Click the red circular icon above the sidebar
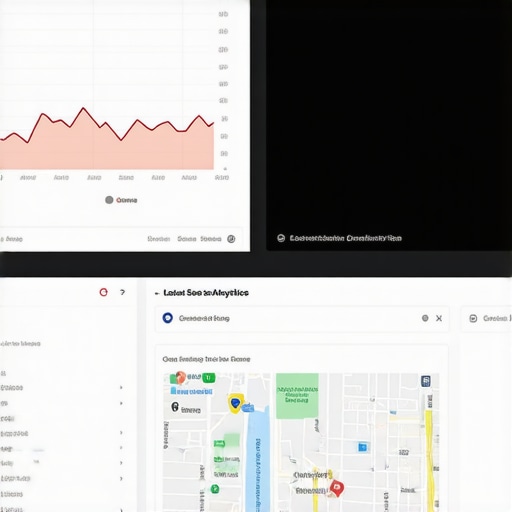This screenshot has height=512, width=512. click(104, 292)
